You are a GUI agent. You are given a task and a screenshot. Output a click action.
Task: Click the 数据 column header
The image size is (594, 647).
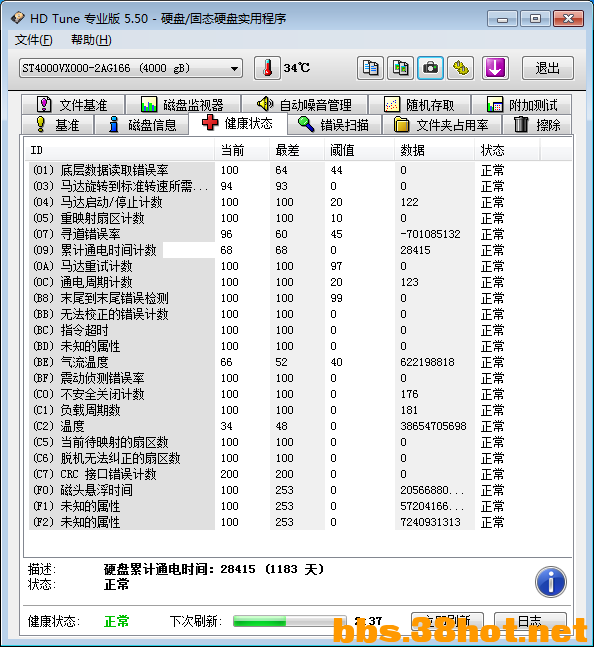tap(434, 150)
